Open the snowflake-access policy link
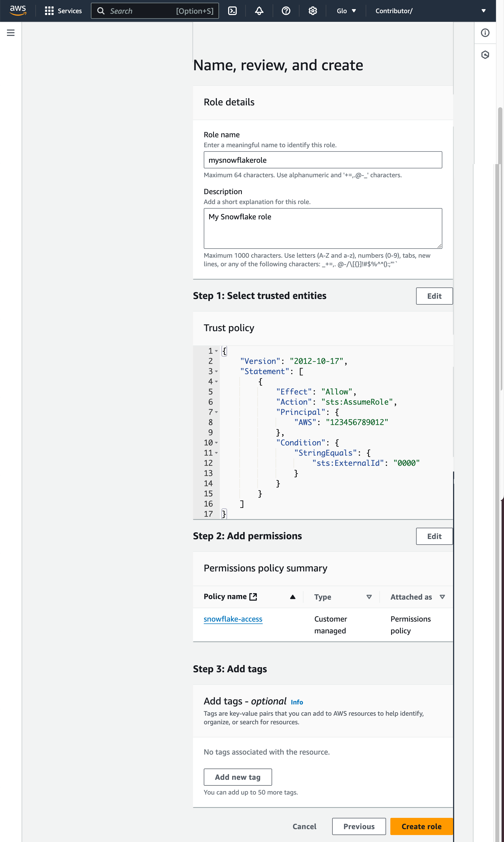 tap(233, 619)
